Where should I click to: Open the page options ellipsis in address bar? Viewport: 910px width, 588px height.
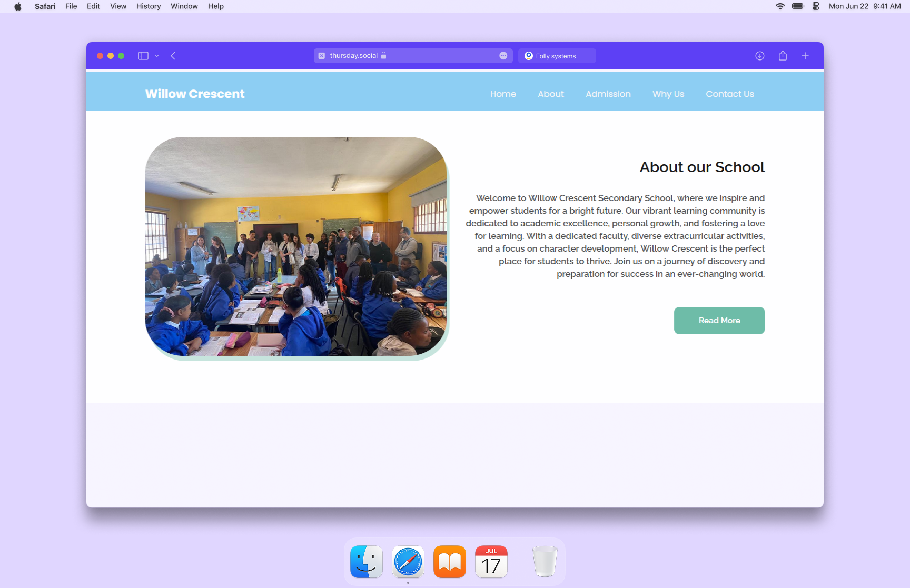point(503,56)
